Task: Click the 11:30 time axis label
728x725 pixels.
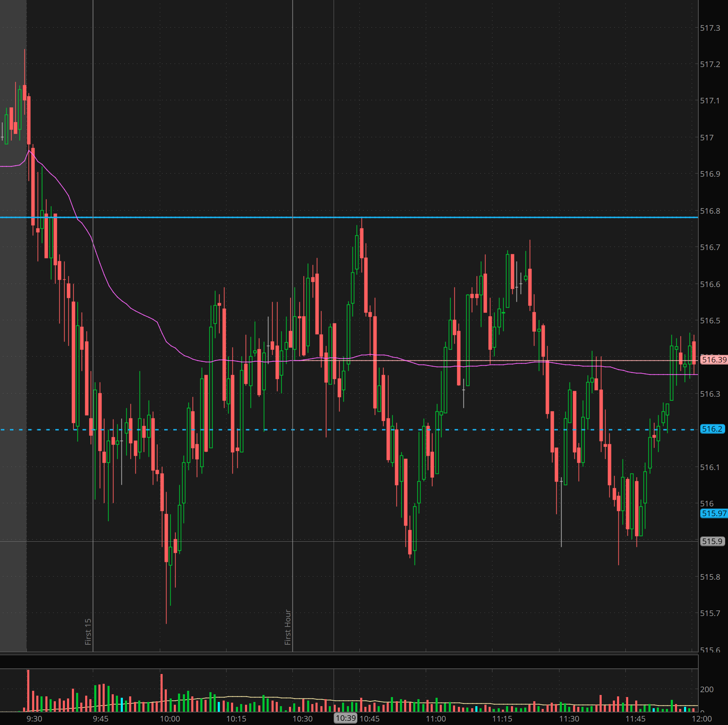Action: click(569, 719)
